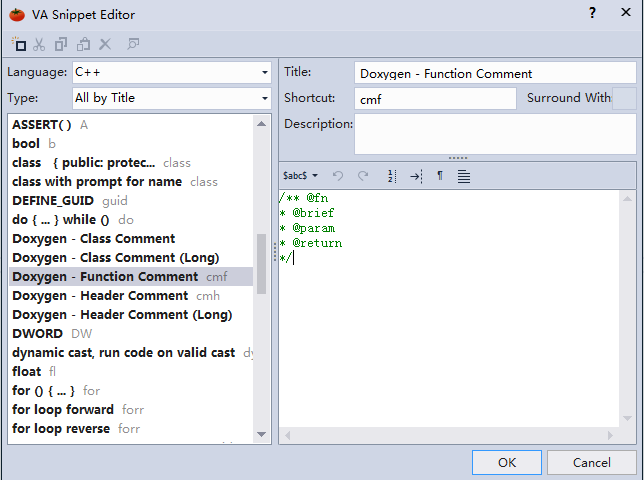Click the Title input field

click(495, 73)
